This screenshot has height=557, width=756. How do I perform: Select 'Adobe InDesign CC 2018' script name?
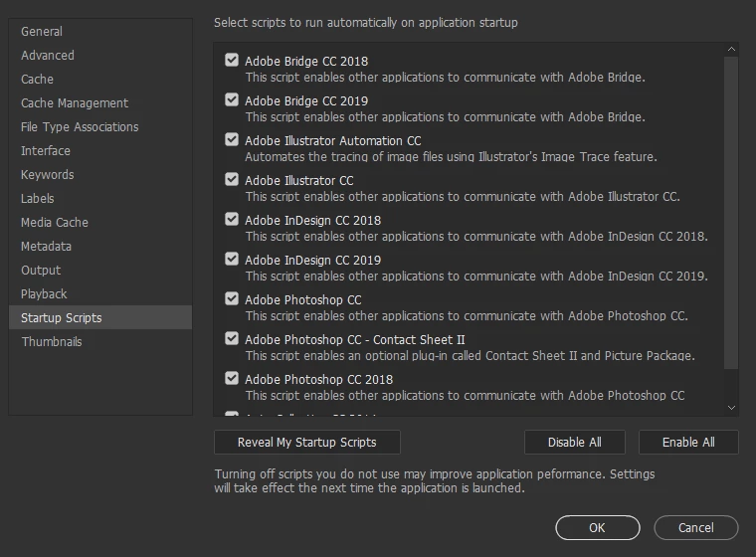[x=313, y=221]
